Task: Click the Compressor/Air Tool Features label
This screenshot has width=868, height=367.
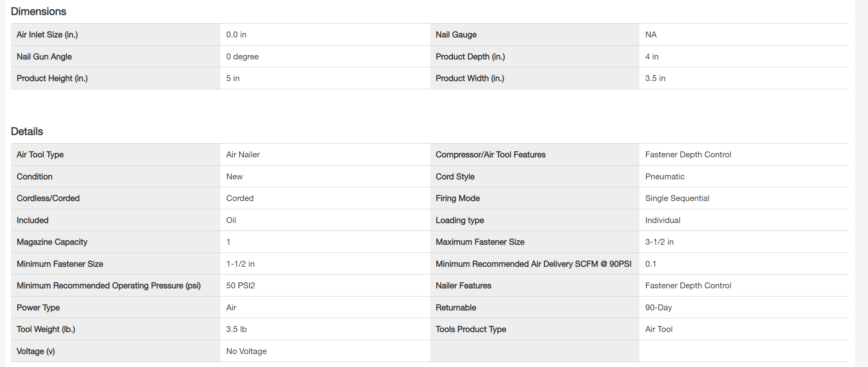Action: (x=490, y=155)
